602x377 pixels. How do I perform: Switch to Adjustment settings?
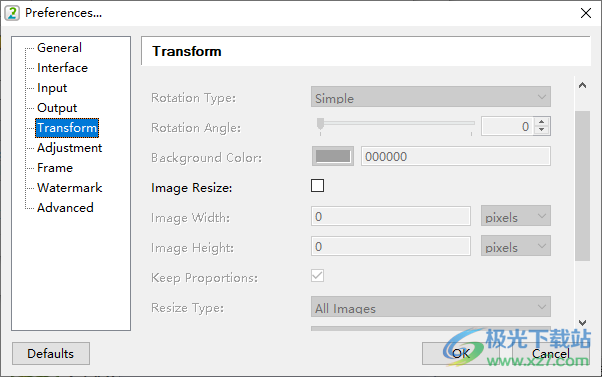69,147
